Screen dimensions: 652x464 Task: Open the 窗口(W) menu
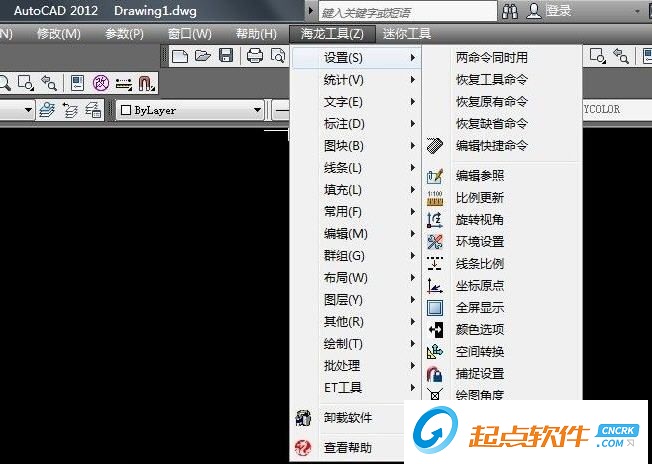point(190,34)
